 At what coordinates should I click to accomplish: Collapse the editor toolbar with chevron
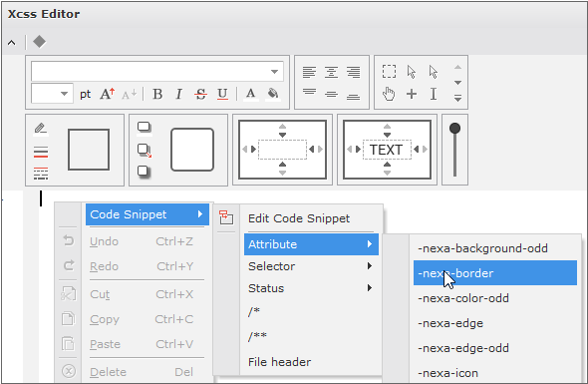pyautogui.click(x=12, y=43)
